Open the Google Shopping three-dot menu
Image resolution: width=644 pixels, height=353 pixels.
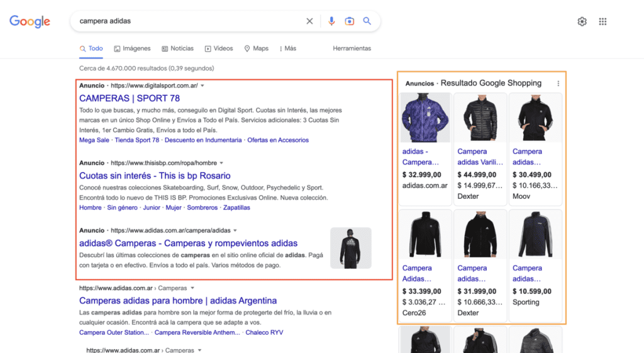pos(558,84)
